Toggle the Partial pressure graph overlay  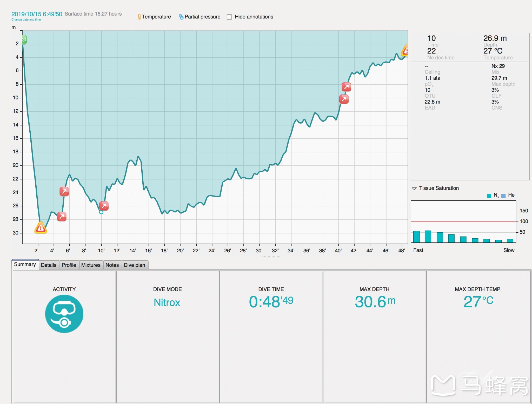pos(199,17)
